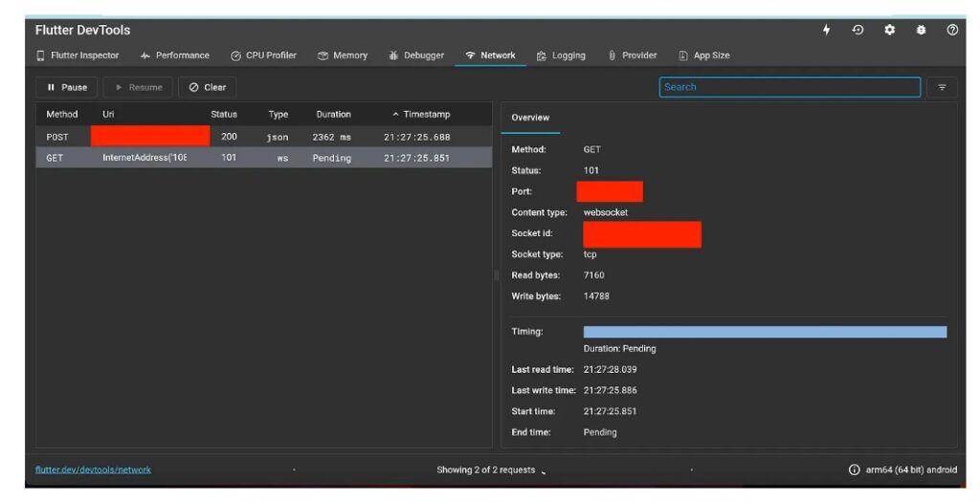
Task: Click the 2362 ms duration cell
Action: tap(332, 138)
